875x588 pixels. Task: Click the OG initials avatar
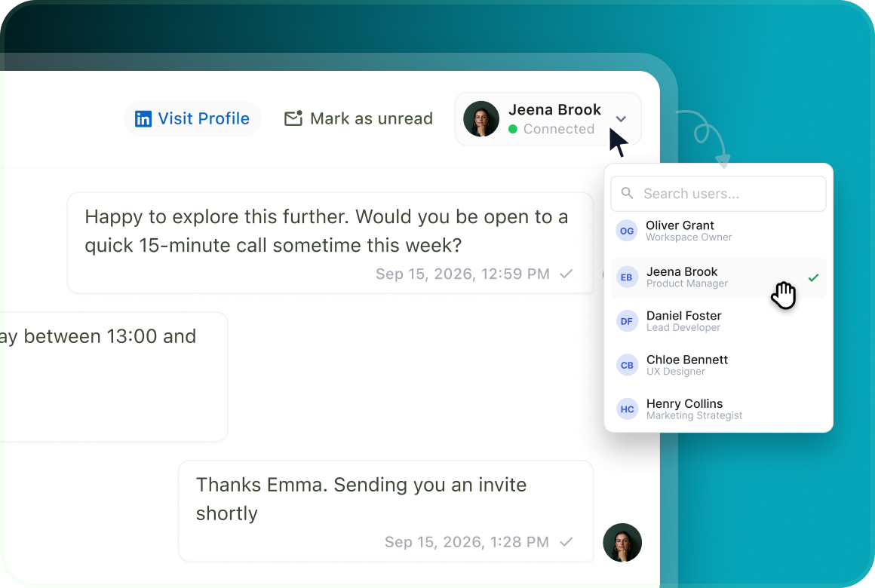pos(627,231)
